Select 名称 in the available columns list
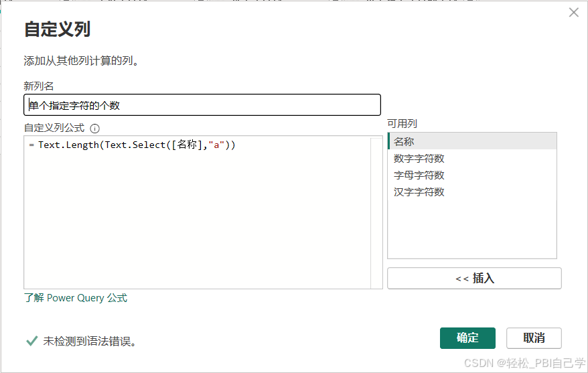 coord(472,141)
